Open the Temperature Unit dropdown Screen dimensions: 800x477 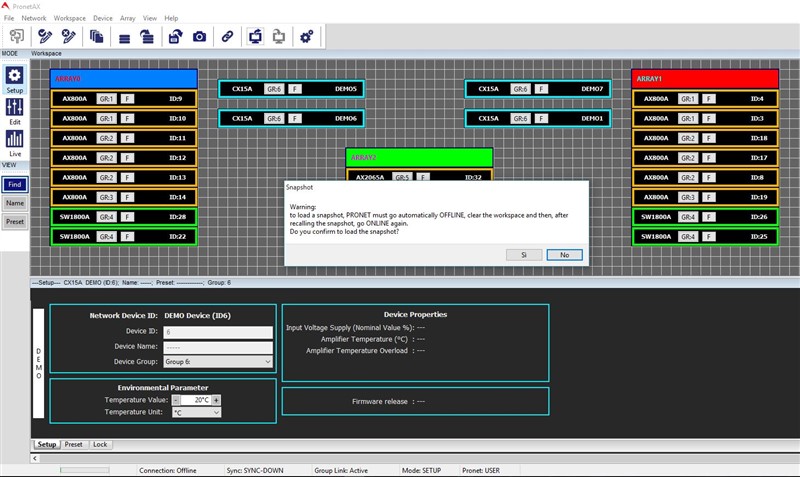click(x=196, y=412)
